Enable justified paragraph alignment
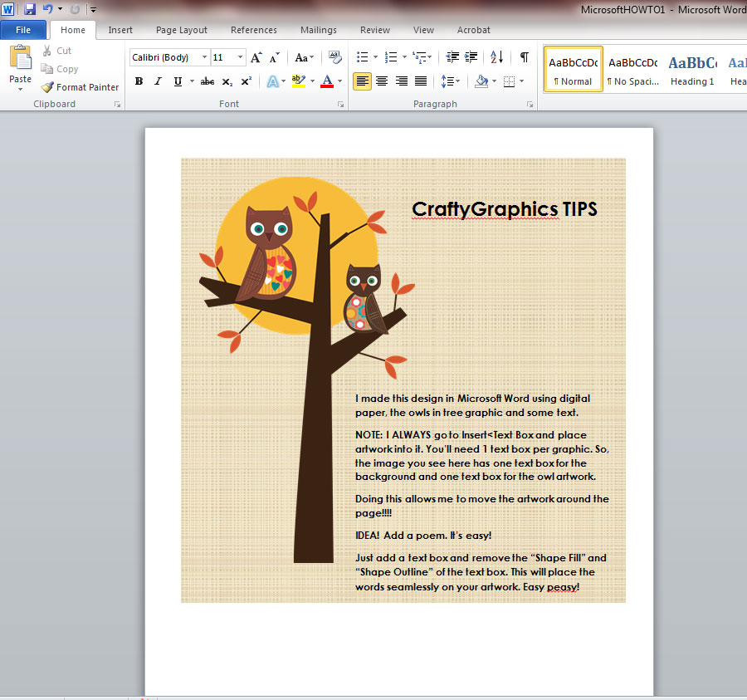The width and height of the screenshot is (747, 700). [x=420, y=81]
